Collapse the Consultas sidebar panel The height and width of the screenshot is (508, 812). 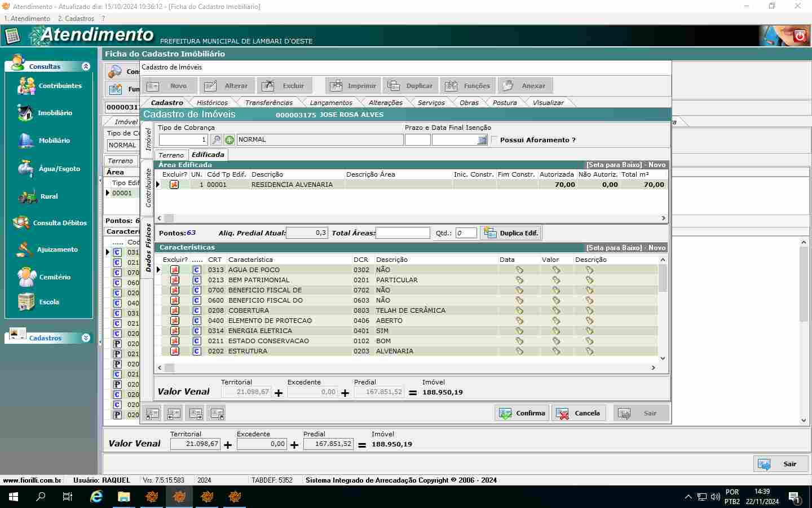click(86, 67)
